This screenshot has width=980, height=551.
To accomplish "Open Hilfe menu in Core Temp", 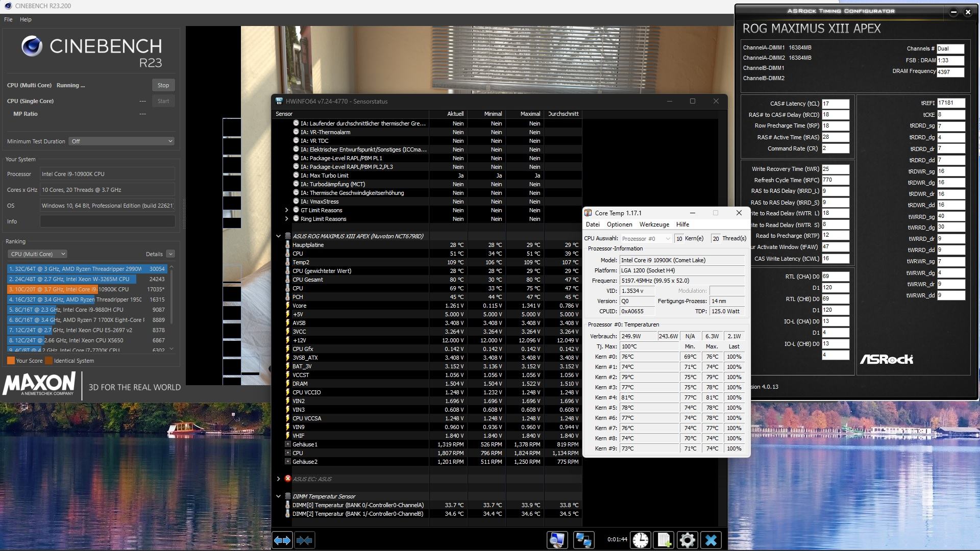I will [x=682, y=224].
